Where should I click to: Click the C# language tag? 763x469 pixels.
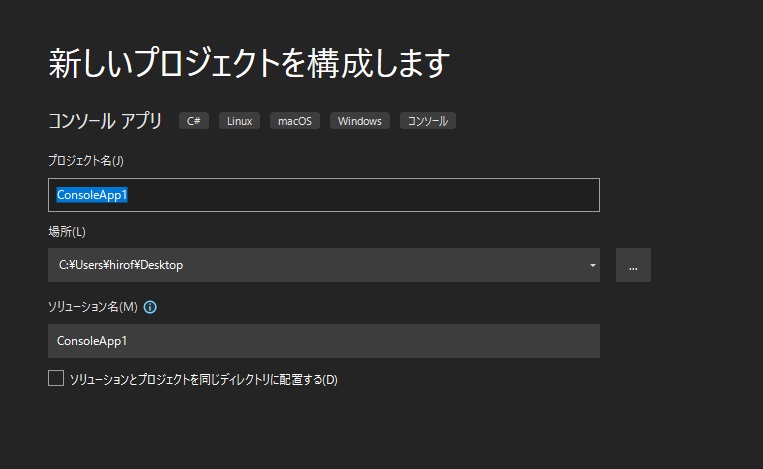click(194, 121)
